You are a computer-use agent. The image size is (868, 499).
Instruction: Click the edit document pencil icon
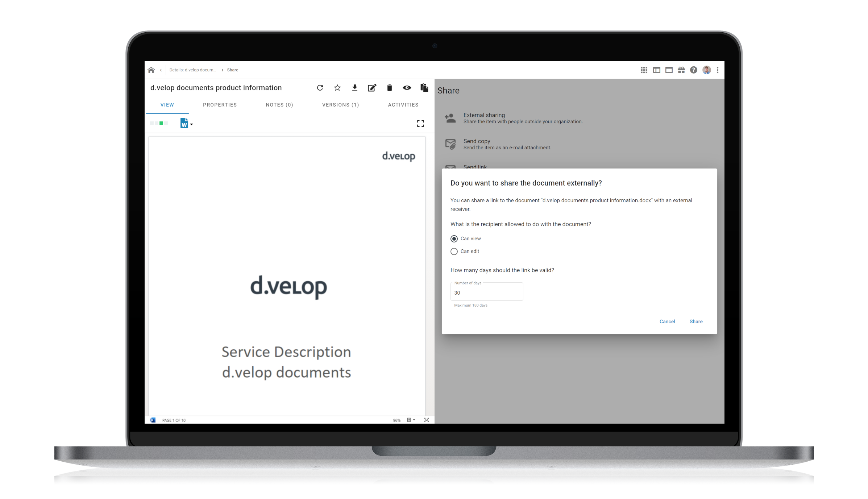point(372,88)
